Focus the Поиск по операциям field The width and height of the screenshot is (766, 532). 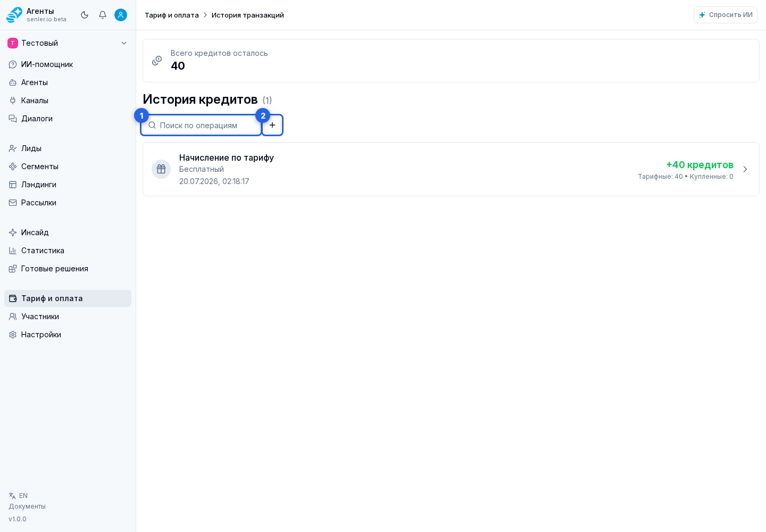click(x=201, y=125)
